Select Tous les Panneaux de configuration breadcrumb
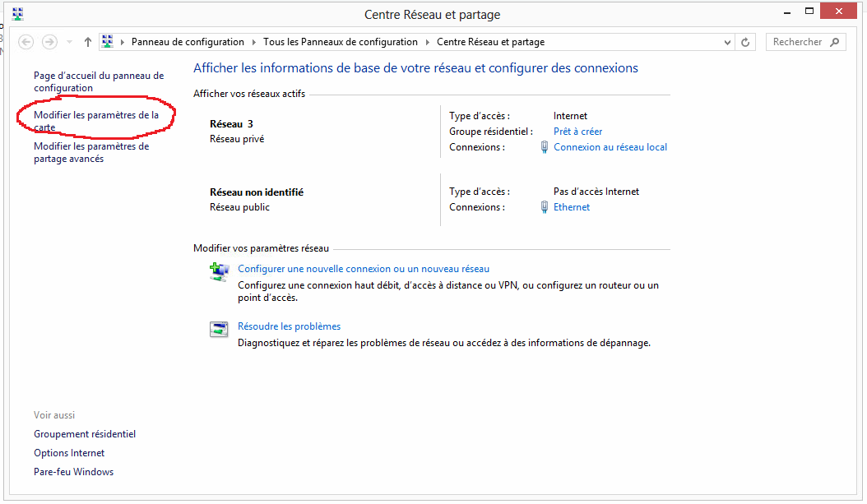Image resolution: width=867 pixels, height=504 pixels. point(341,42)
